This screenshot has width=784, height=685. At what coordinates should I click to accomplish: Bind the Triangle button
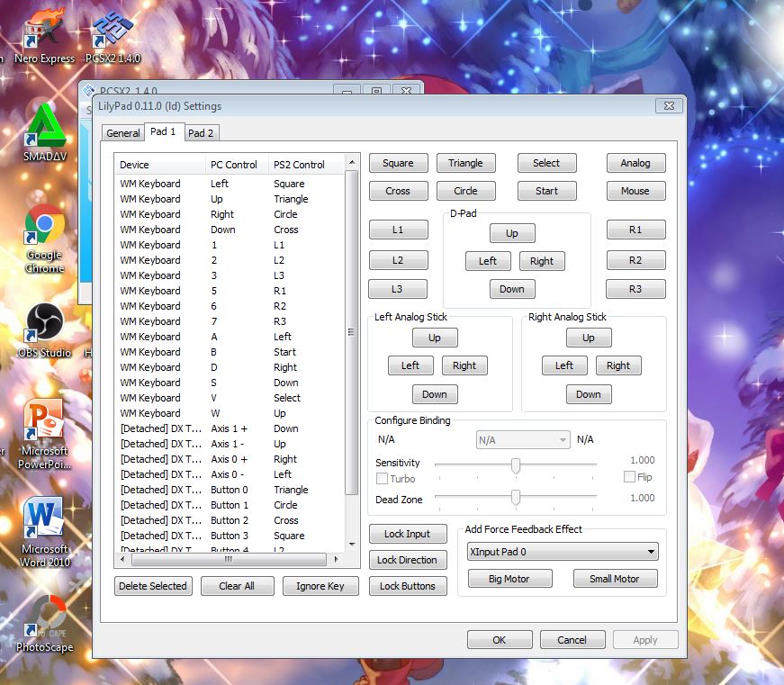coord(466,163)
